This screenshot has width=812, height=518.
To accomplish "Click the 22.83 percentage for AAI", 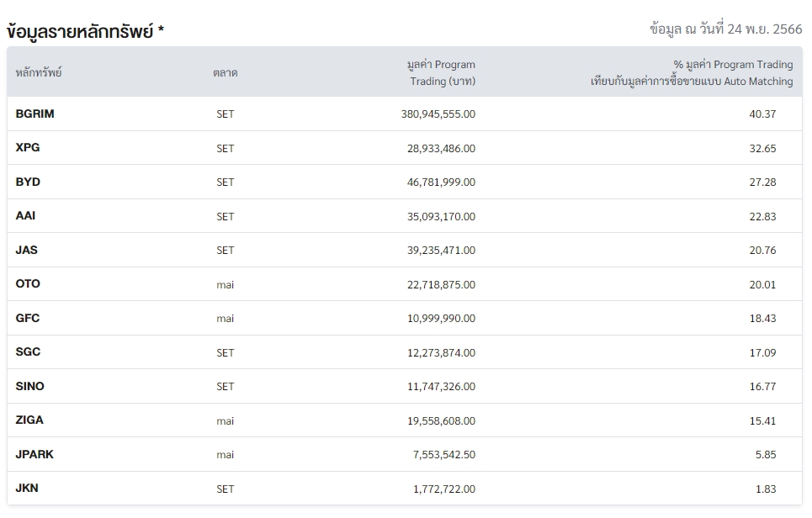I will (762, 216).
